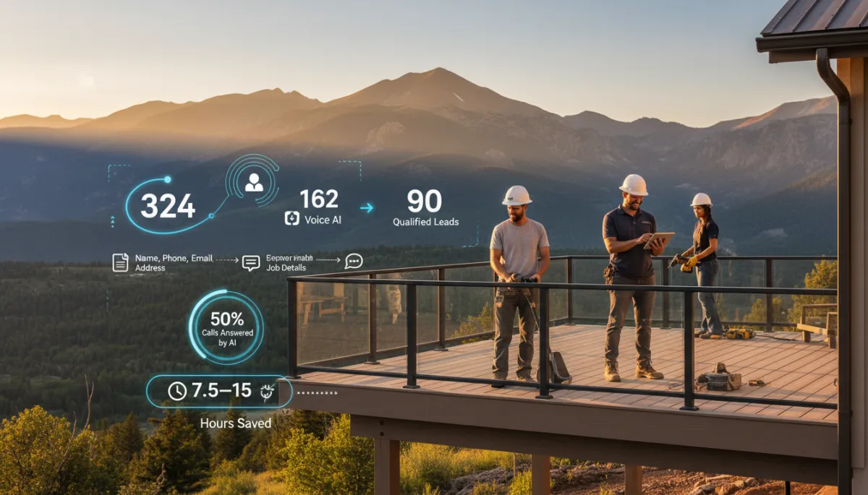Click the Hours Saved label
This screenshot has width=868, height=495.
coord(236,423)
